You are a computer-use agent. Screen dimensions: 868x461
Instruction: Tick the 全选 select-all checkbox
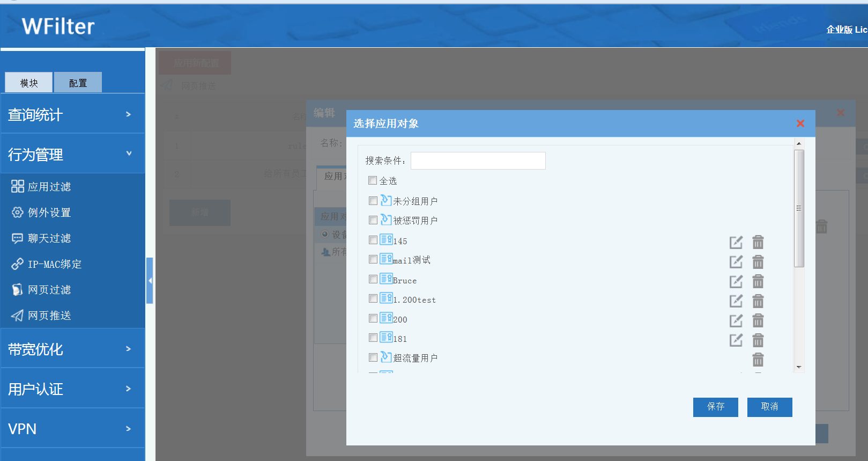(x=373, y=181)
